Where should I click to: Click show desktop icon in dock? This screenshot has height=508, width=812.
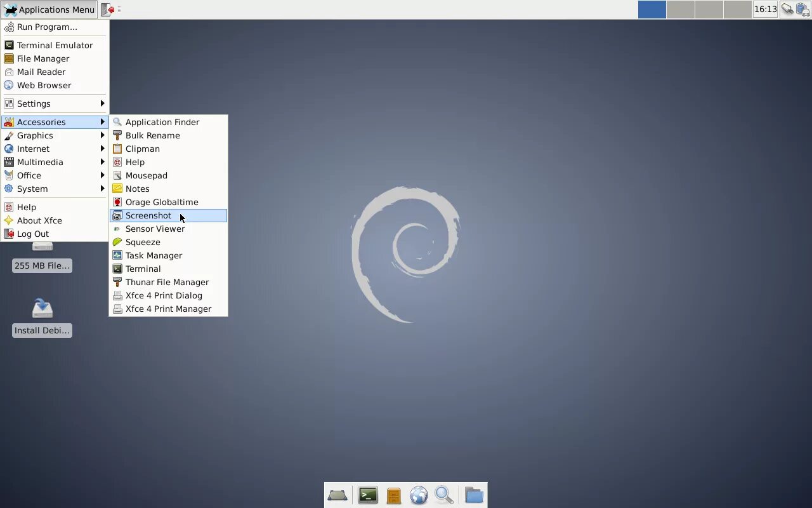[x=337, y=495]
